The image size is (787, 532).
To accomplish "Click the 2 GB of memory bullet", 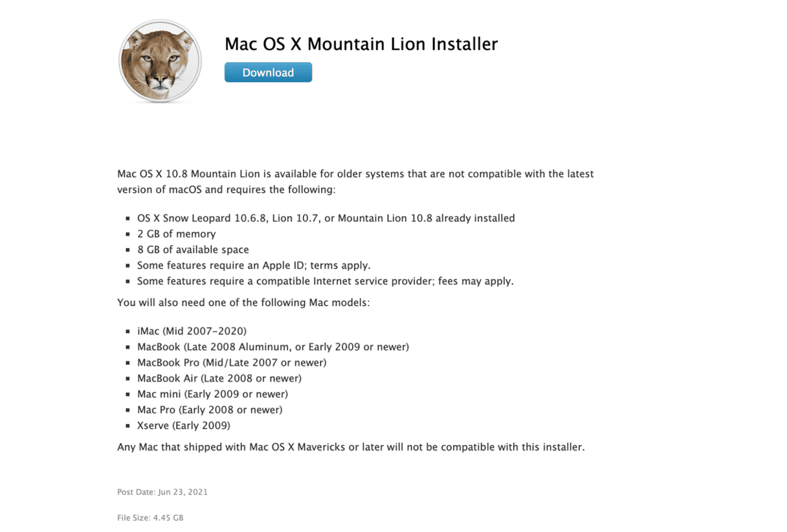I will 176,234.
